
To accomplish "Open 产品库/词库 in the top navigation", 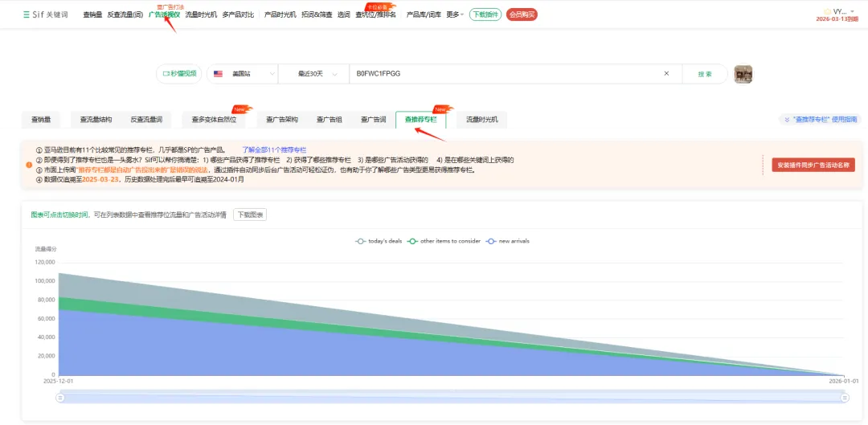I will (424, 15).
